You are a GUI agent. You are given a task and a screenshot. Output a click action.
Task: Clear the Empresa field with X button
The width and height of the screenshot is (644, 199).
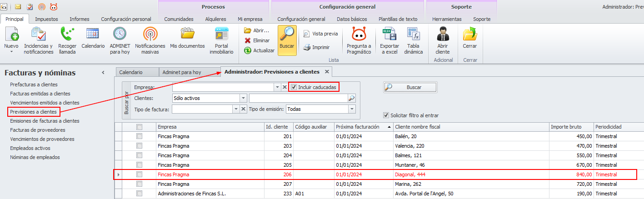point(285,87)
